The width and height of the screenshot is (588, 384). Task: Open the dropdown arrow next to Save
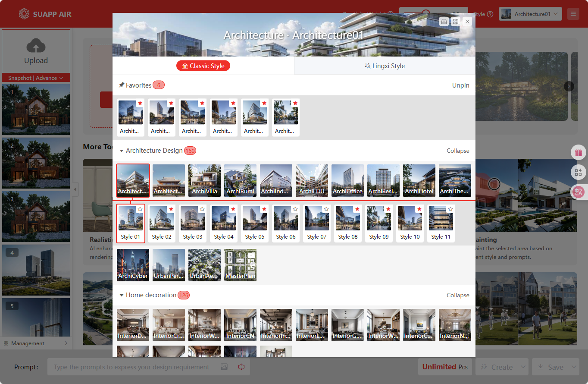pyautogui.click(x=574, y=367)
